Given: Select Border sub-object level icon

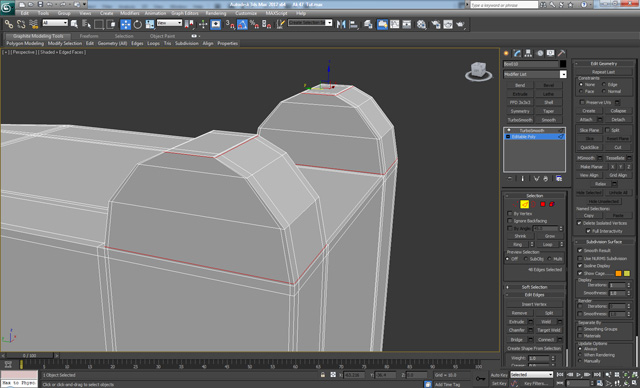Looking at the screenshot, I should click(x=533, y=204).
